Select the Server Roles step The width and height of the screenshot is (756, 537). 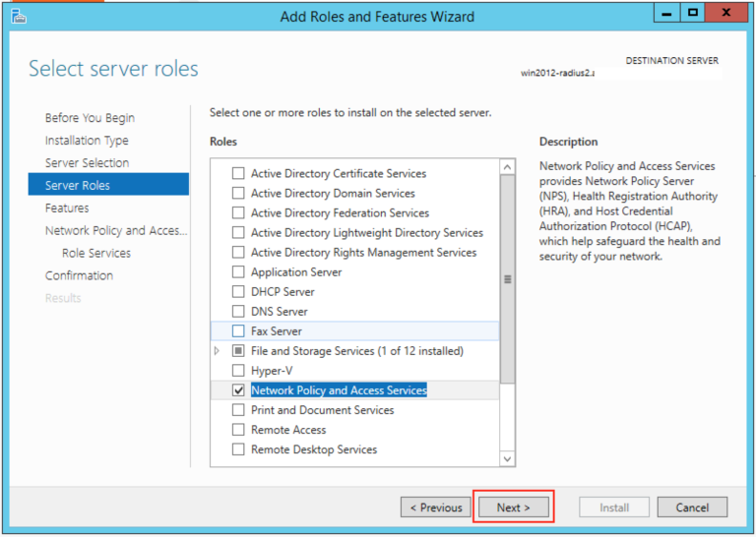pyautogui.click(x=108, y=185)
